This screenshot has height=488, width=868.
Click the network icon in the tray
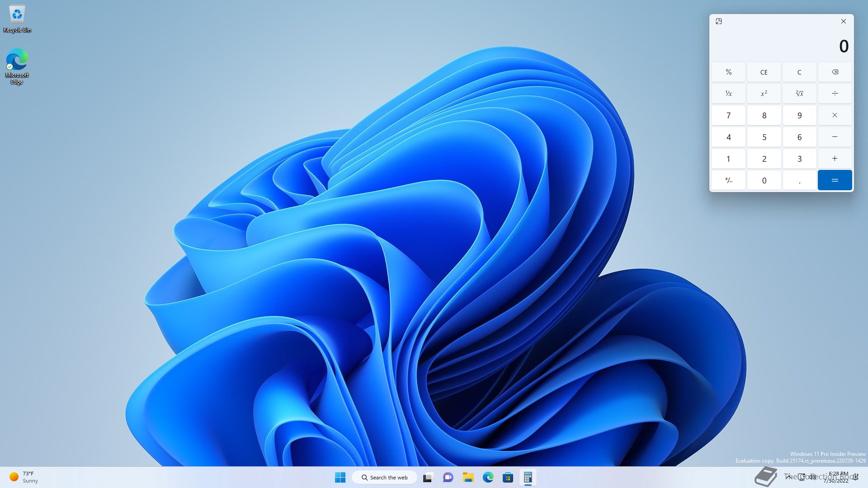802,477
